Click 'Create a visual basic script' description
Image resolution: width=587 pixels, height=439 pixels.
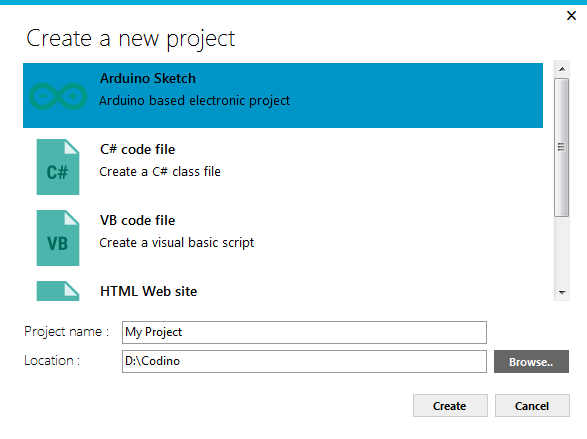(176, 243)
